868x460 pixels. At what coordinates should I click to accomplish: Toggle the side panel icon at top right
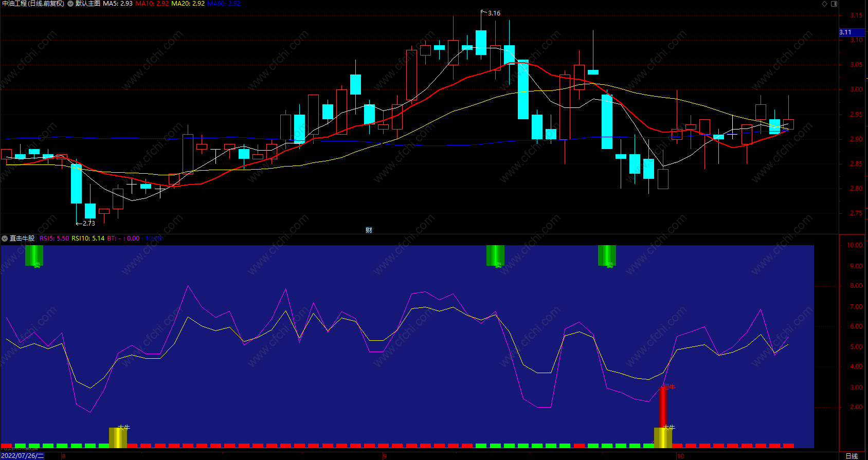tap(834, 4)
